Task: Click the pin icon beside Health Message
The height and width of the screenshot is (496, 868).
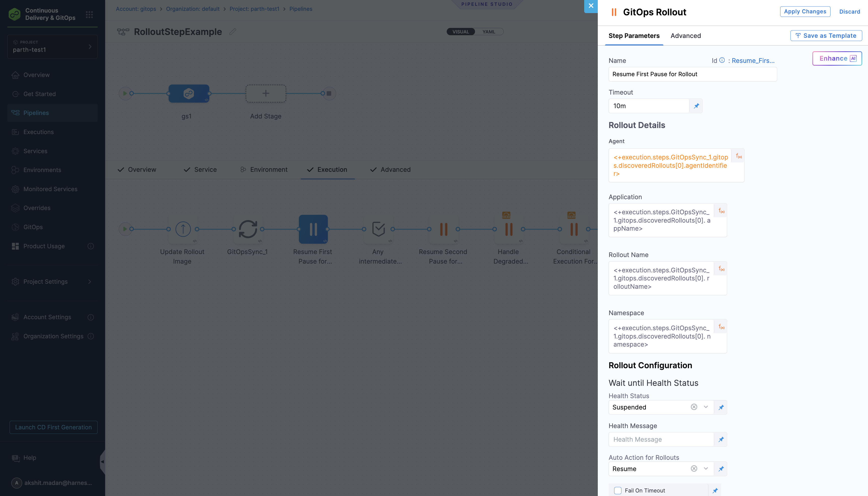Action: [x=721, y=439]
